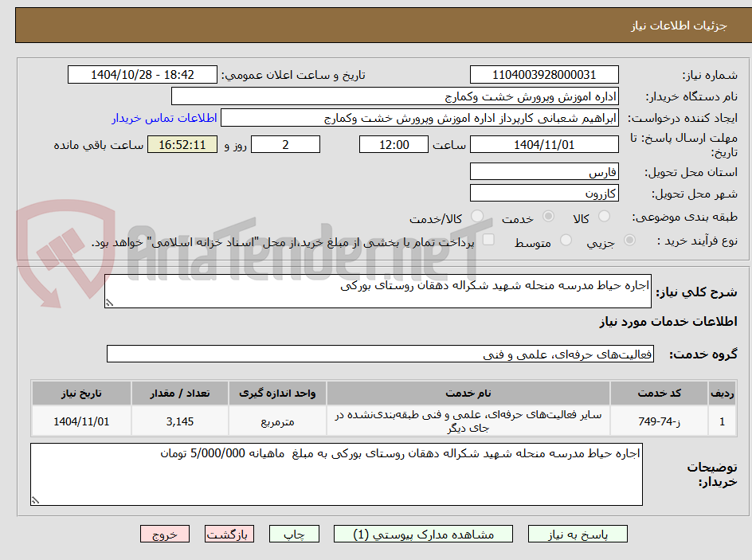Click the نام خدمت column header
Screen dimensions: 752x560
tap(468, 394)
